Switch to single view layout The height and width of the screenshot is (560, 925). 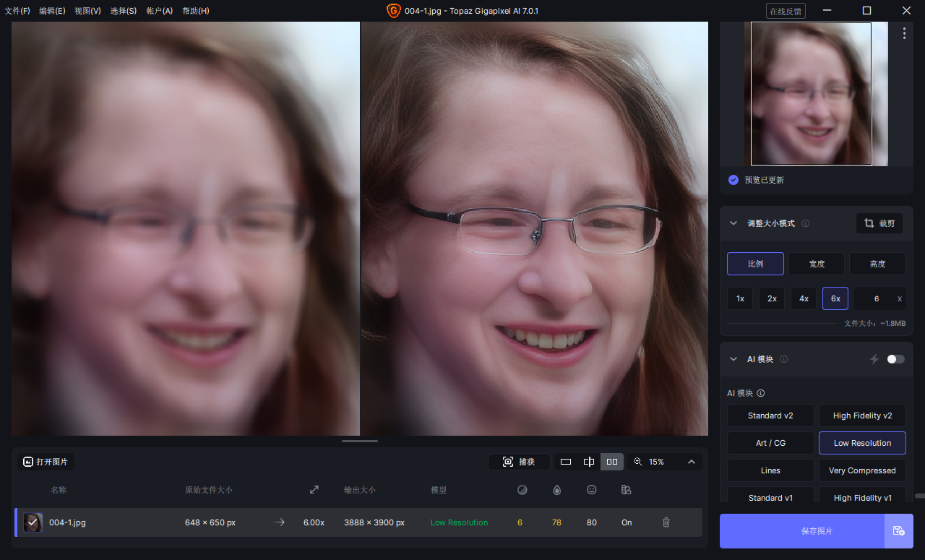566,462
